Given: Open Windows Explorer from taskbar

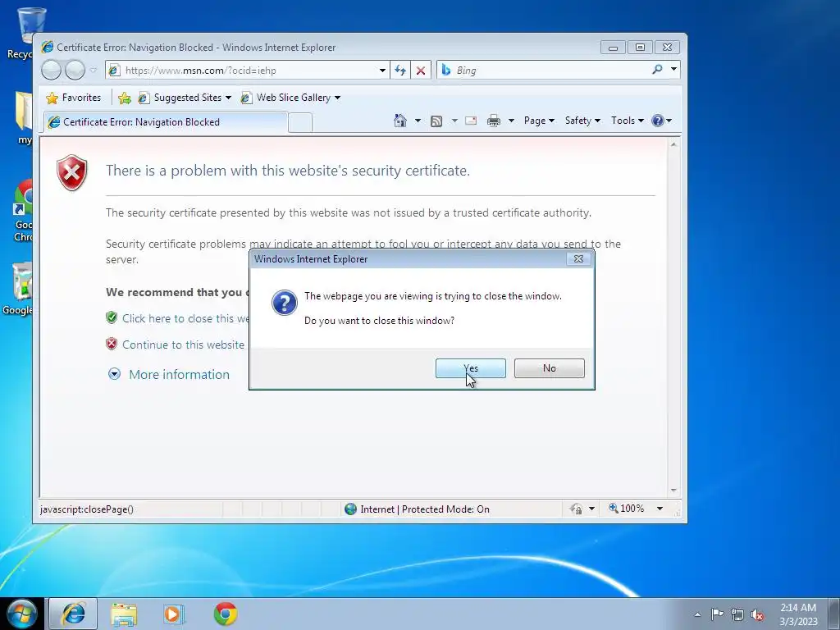Looking at the screenshot, I should (x=124, y=614).
